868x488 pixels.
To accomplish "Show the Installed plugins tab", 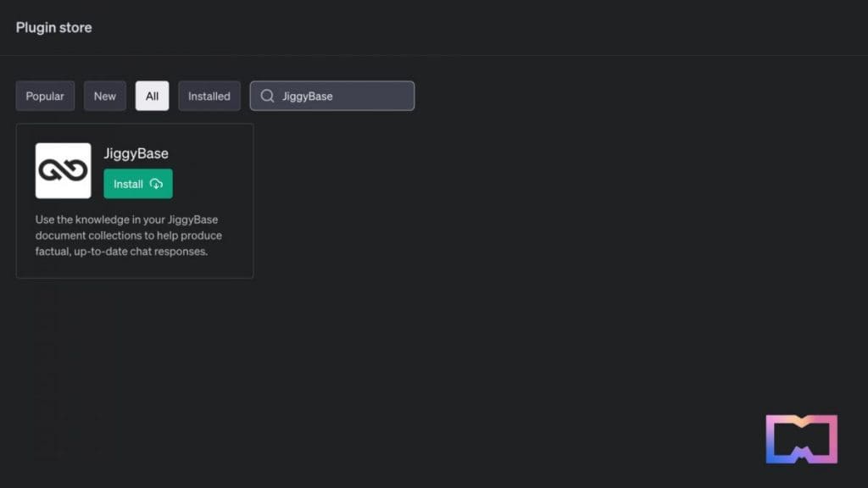I will [x=209, y=97].
